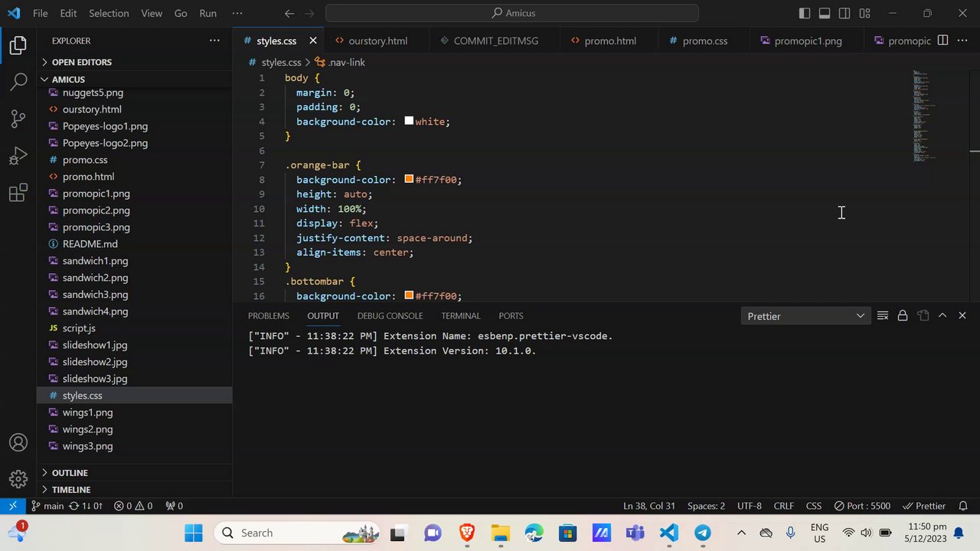Click the Amicus command center search box

pos(511,13)
